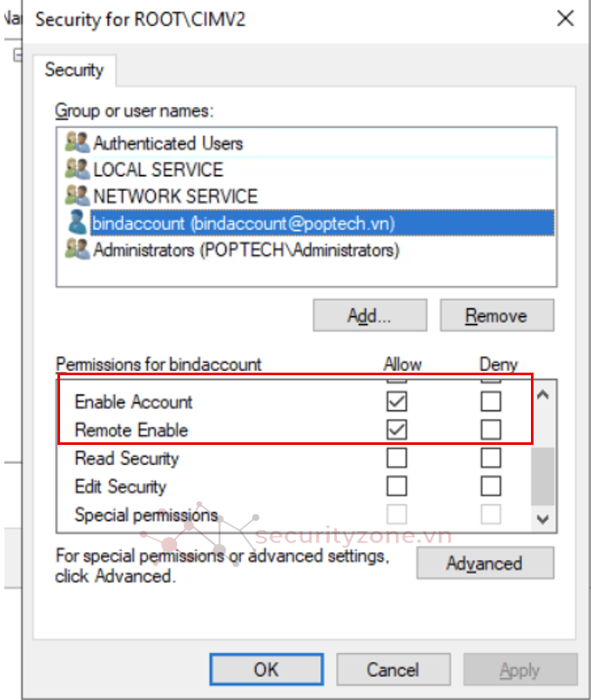This screenshot has width=591, height=700.
Task: Click the Add... button
Action: click(x=370, y=315)
